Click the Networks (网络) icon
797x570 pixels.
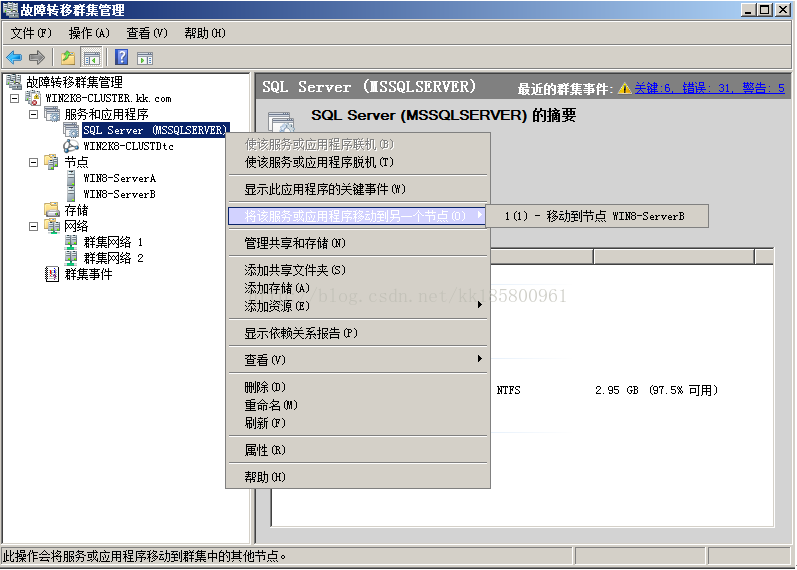coord(52,226)
